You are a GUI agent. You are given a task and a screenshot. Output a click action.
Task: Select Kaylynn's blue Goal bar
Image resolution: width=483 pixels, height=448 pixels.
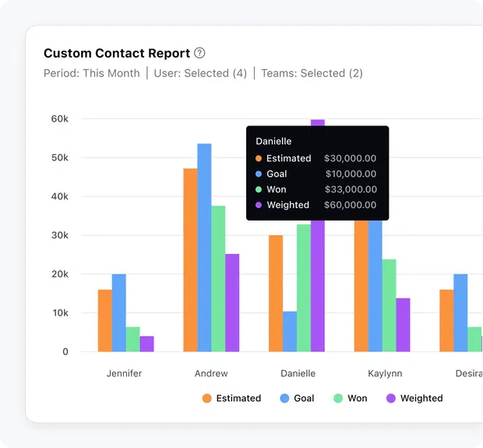pos(375,286)
